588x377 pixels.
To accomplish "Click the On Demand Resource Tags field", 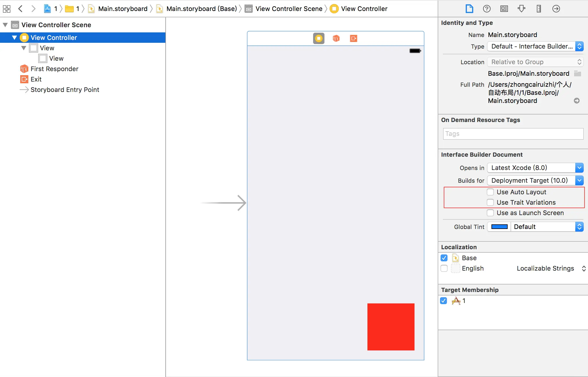I will [x=513, y=134].
